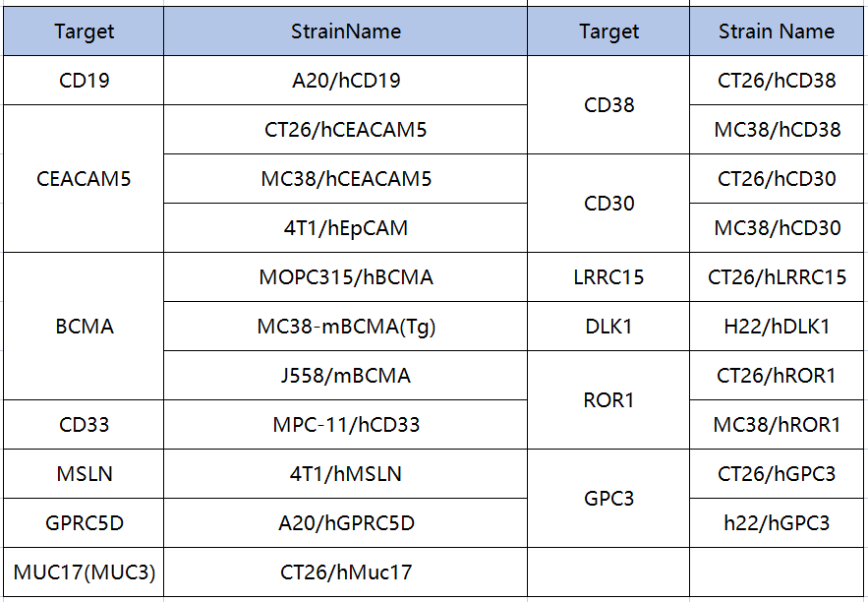Click the right Strain Name header
868x602 pixels.
pyautogui.click(x=777, y=31)
